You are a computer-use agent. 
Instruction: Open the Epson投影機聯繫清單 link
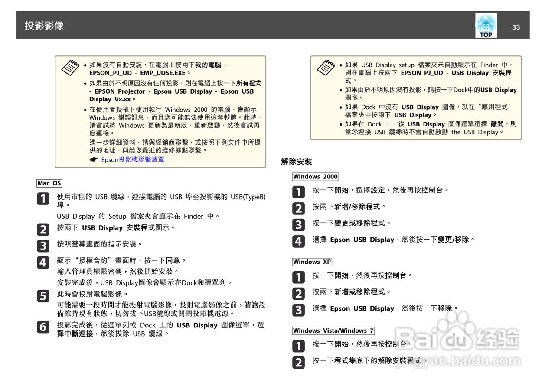tap(133, 160)
